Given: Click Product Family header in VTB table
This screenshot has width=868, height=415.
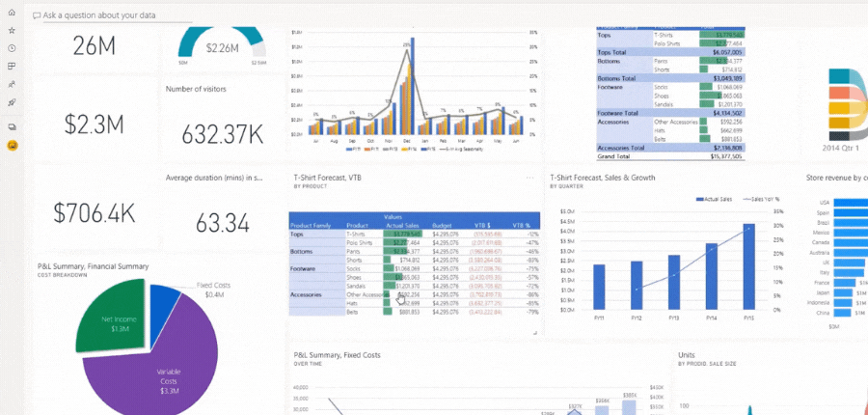Looking at the screenshot, I should 311,226.
